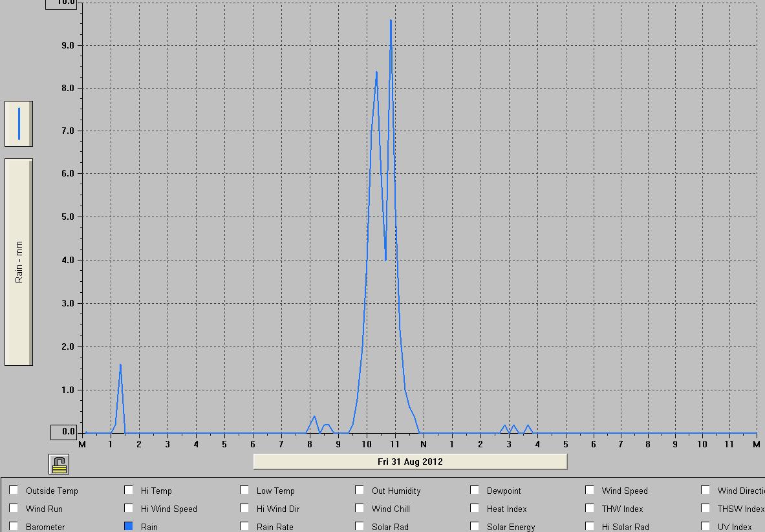Click the 0.0 minimum value box on y-axis
Image resolution: width=765 pixels, height=532 pixels.
(x=63, y=432)
